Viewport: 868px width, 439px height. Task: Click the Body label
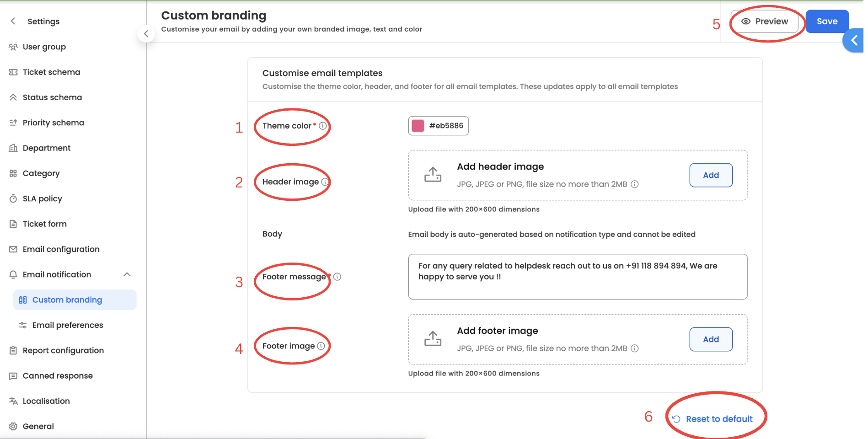click(272, 234)
